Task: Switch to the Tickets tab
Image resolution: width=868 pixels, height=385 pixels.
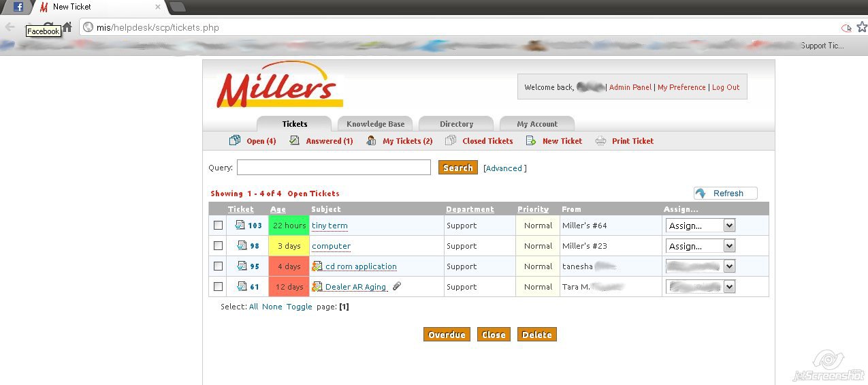Action: point(294,124)
